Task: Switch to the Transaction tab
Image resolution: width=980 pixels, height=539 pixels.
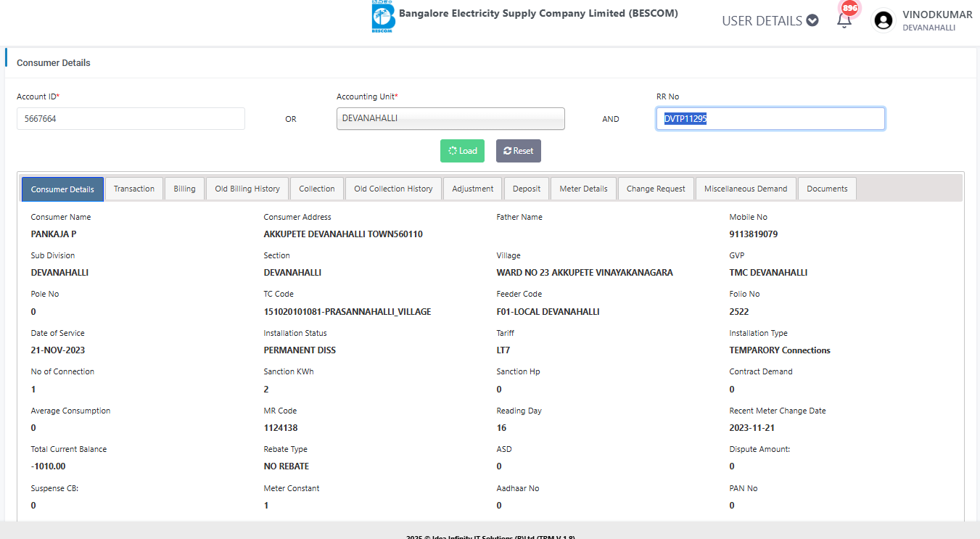Action: (134, 189)
